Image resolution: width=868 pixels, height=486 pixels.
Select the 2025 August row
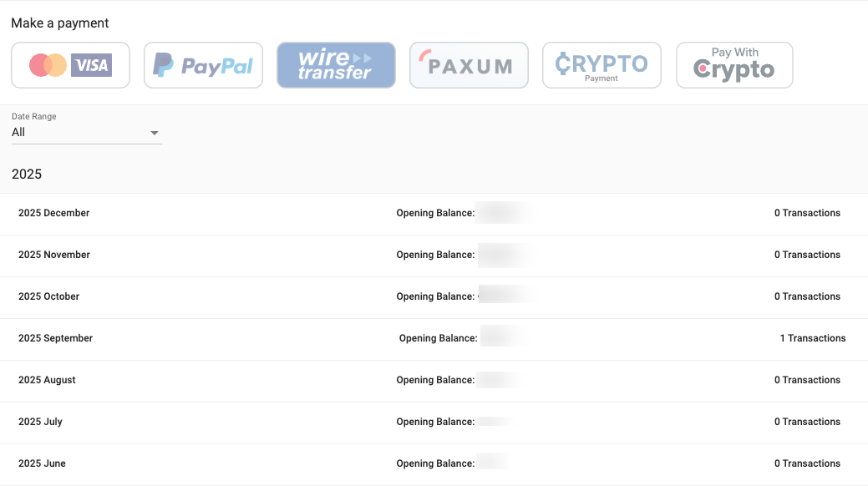(47, 380)
